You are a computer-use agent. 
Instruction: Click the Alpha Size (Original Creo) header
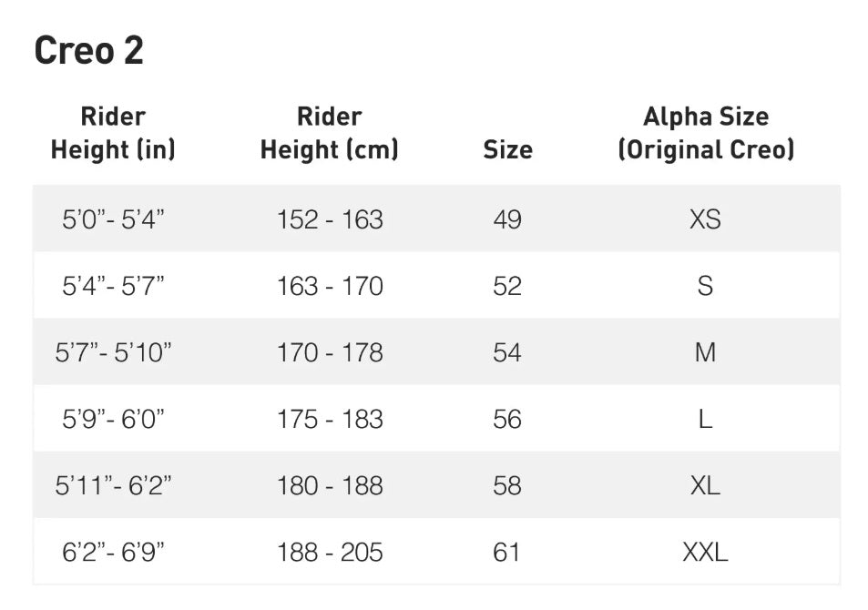point(705,133)
